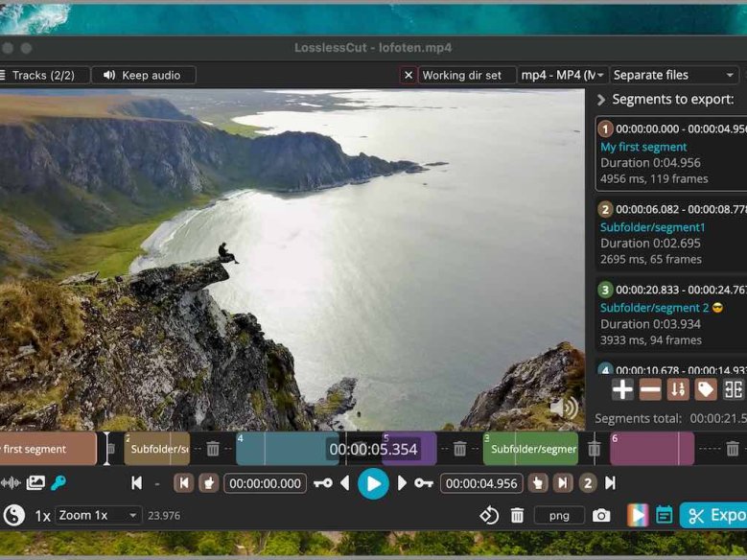Screen dimensions: 747x560
Task: Collapse the Segments to export panel
Action: 601,99
